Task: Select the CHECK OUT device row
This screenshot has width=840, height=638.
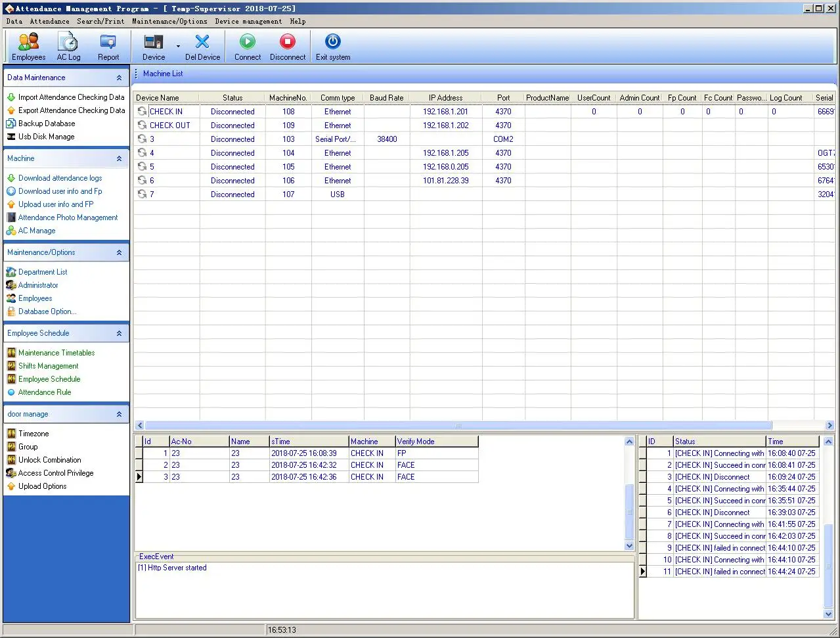Action: (x=170, y=125)
